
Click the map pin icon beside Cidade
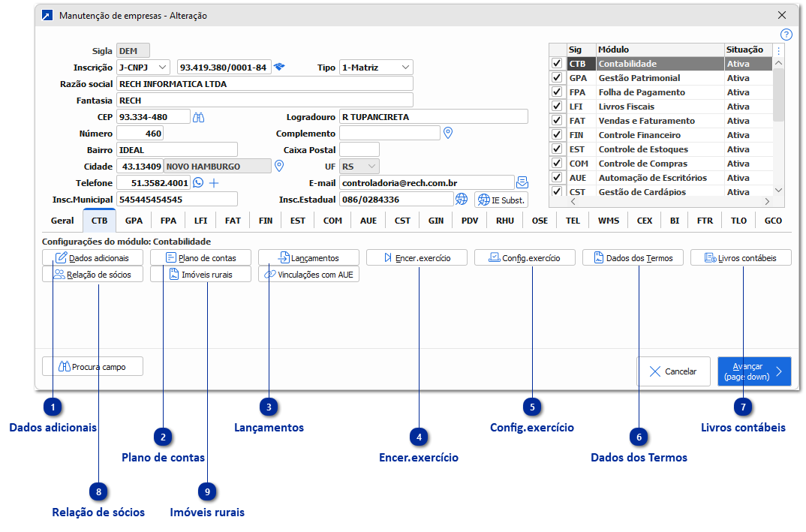279,166
